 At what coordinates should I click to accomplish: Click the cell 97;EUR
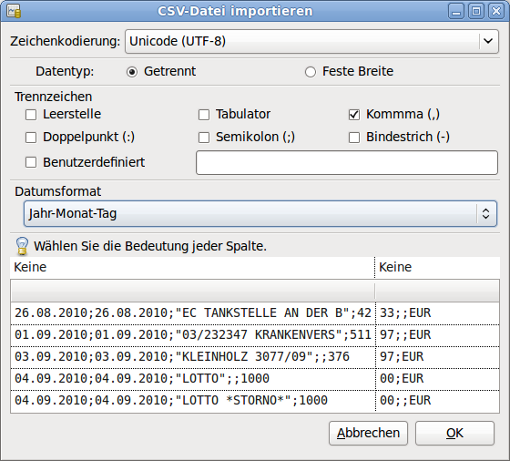[x=437, y=357]
